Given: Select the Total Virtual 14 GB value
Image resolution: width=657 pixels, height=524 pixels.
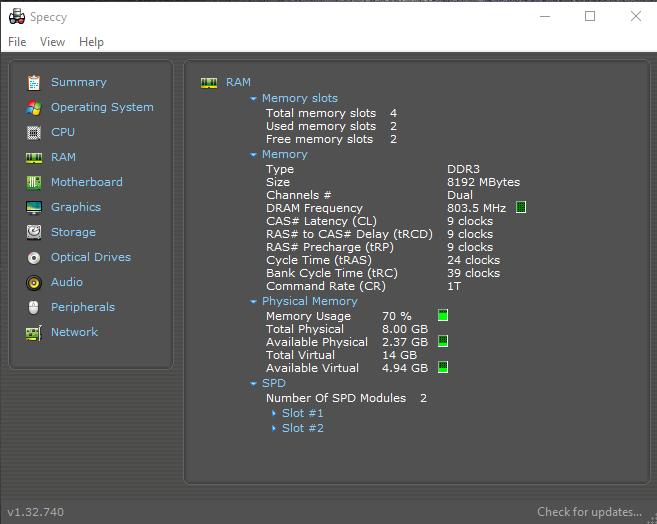Looking at the screenshot, I should 400,355.
